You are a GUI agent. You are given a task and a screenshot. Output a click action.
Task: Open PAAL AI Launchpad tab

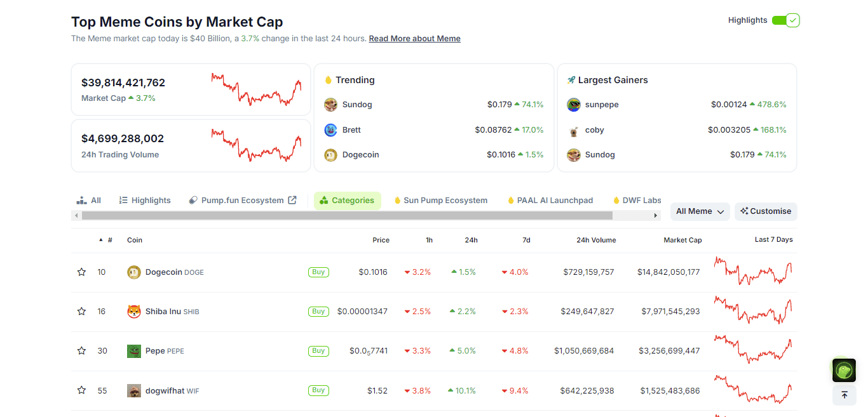(550, 201)
